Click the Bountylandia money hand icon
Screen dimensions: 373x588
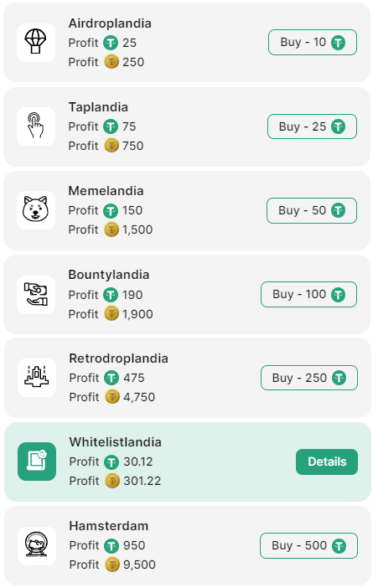36,294
